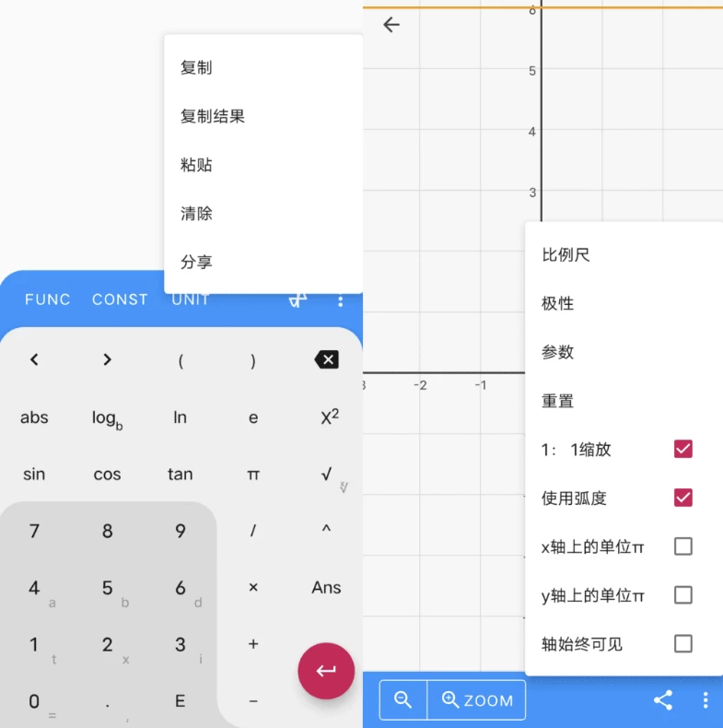Open the 比例尺 submenu

pos(566,255)
